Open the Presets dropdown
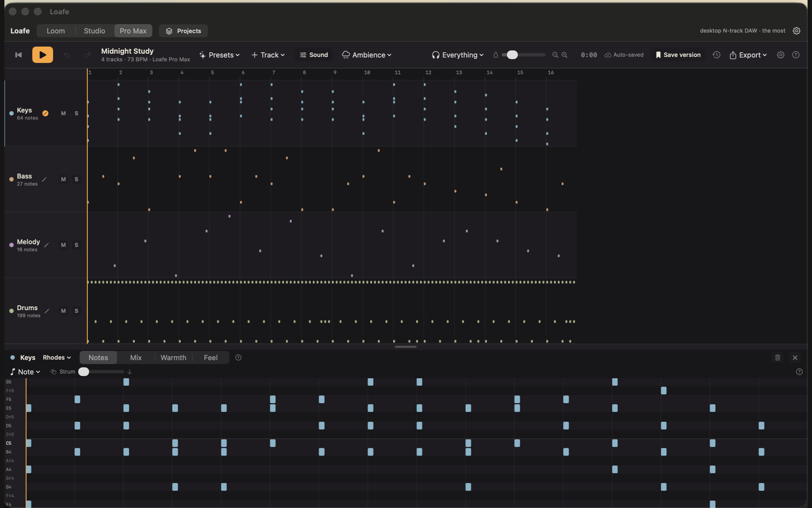812x508 pixels. click(x=219, y=55)
